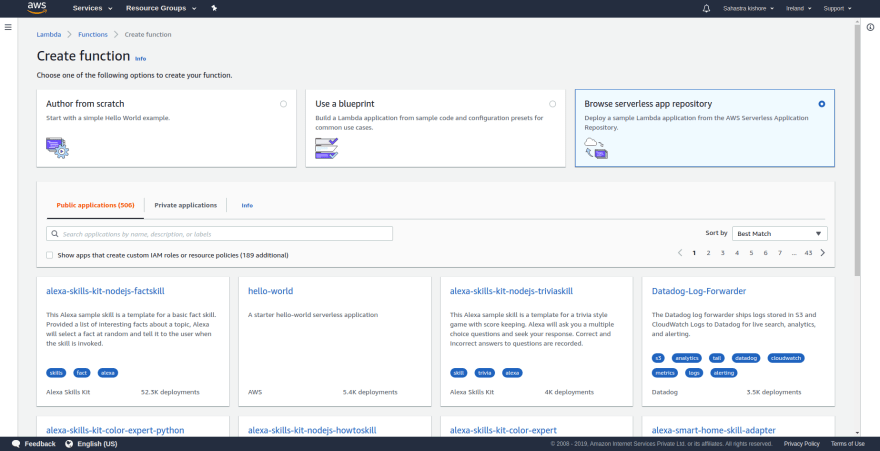880x451 pixels.
Task: Open the notifications bell icon
Action: (706, 8)
